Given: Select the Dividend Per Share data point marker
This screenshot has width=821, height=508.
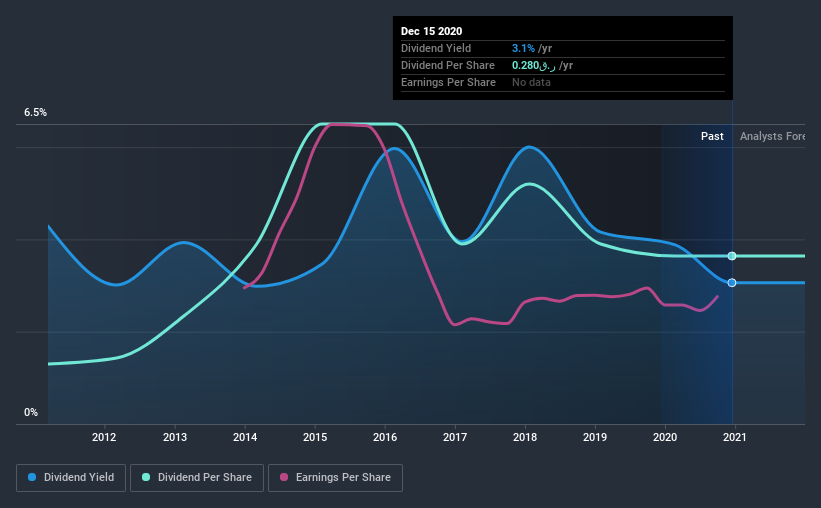Looking at the screenshot, I should click(x=732, y=256).
